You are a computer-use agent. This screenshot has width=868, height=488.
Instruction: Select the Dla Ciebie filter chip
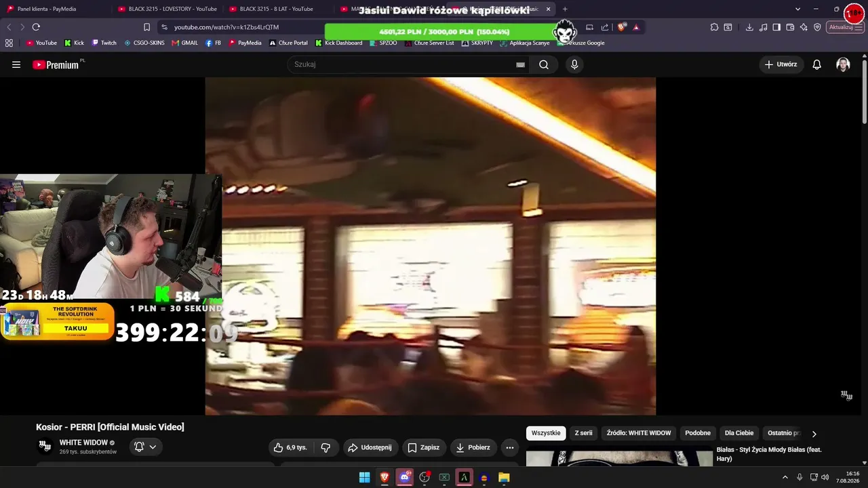739,433
